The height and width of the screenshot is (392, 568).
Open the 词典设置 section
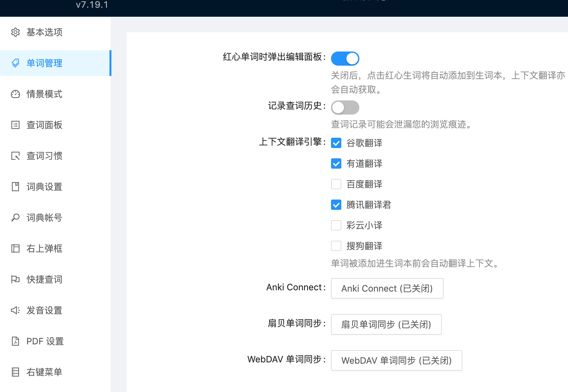pyautogui.click(x=55, y=187)
